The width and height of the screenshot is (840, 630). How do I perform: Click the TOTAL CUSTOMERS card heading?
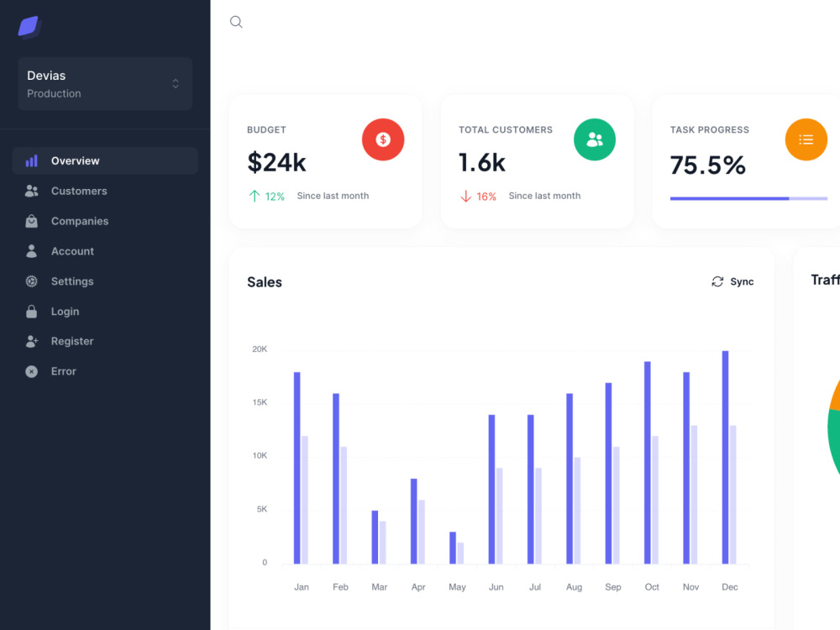[x=505, y=129]
